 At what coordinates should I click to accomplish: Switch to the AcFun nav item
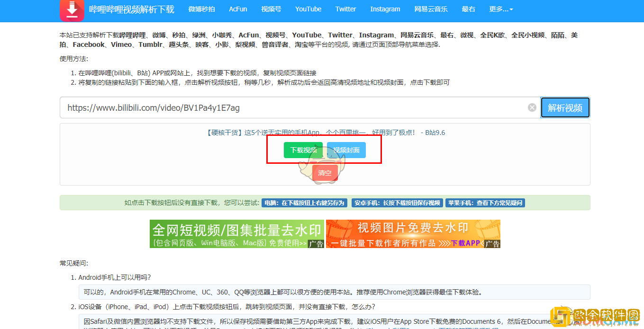[238, 9]
